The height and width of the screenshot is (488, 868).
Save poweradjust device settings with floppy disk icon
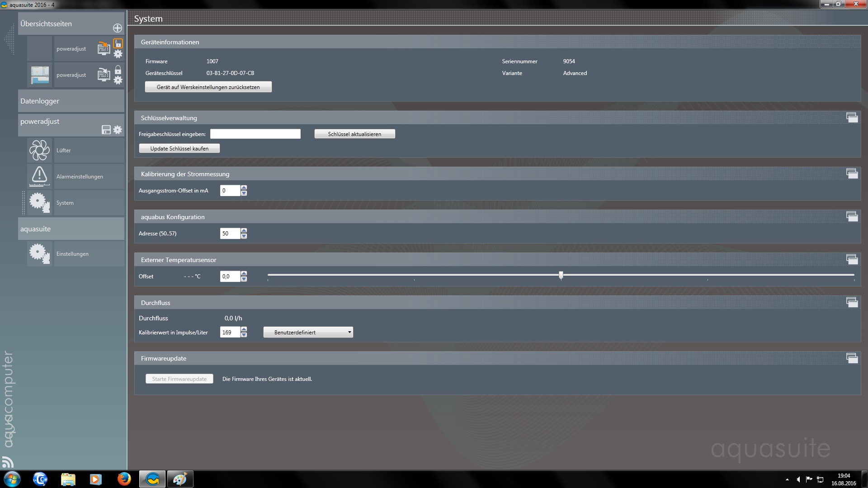click(x=106, y=130)
